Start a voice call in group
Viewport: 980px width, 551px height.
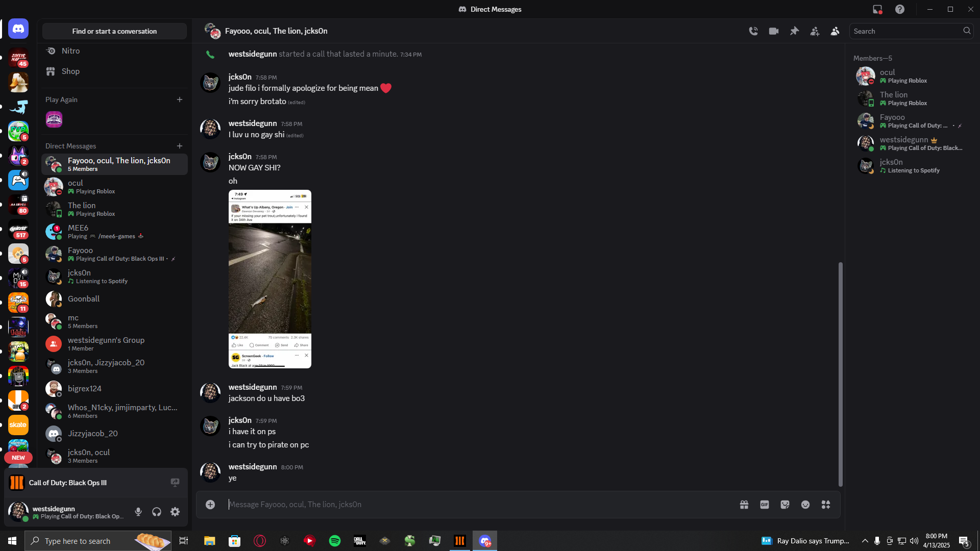753,31
